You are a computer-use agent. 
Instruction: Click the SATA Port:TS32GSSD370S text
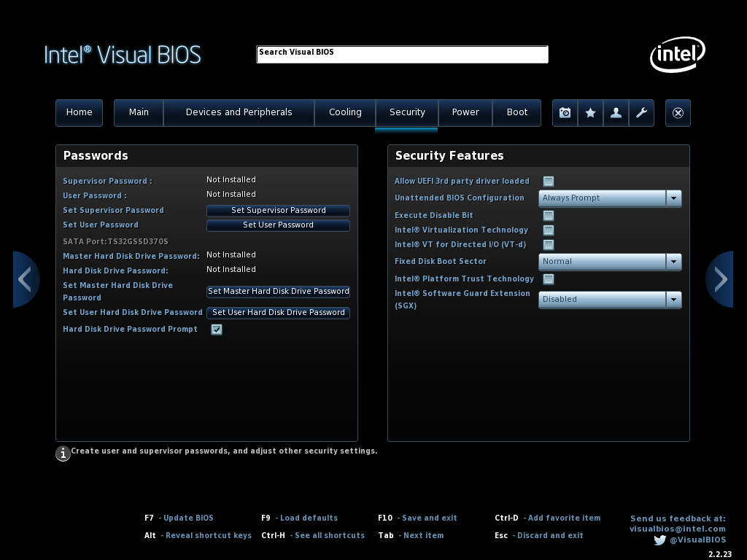115,242
